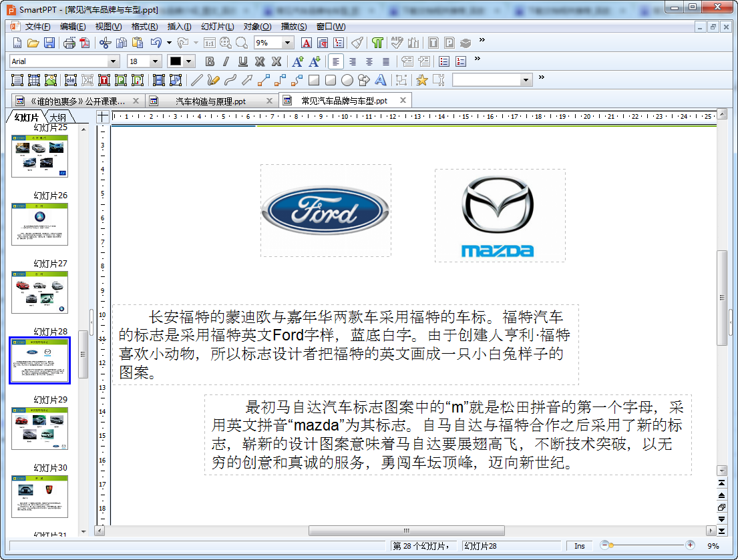This screenshot has width=738, height=560.
Task: Open the undo history dropdown arrow
Action: coord(169,43)
